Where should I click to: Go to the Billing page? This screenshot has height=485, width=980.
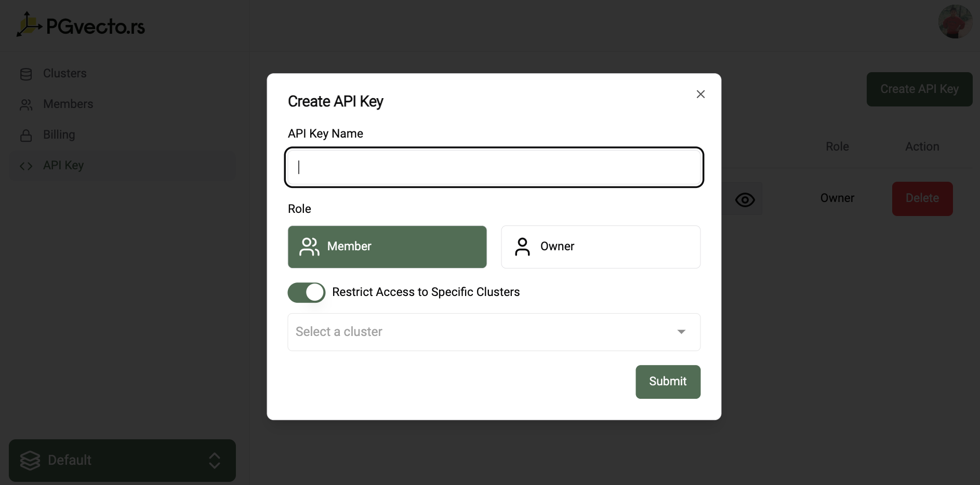click(59, 135)
